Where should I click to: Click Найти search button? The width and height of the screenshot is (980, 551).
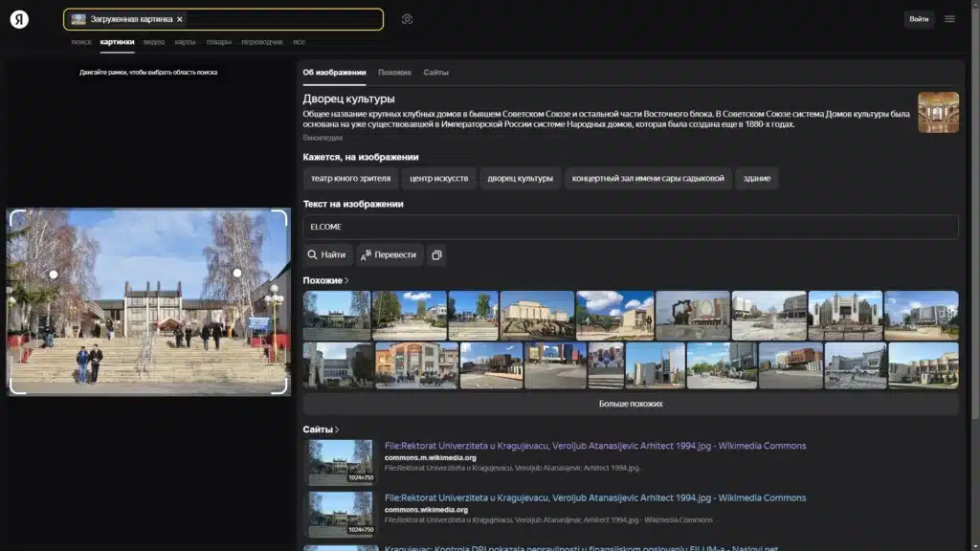(x=327, y=254)
